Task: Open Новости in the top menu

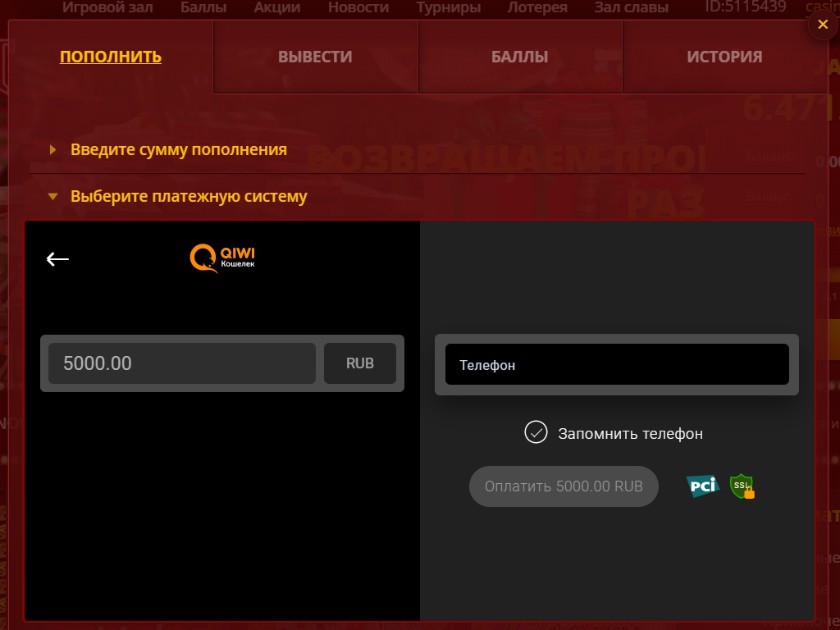Action: 358,7
